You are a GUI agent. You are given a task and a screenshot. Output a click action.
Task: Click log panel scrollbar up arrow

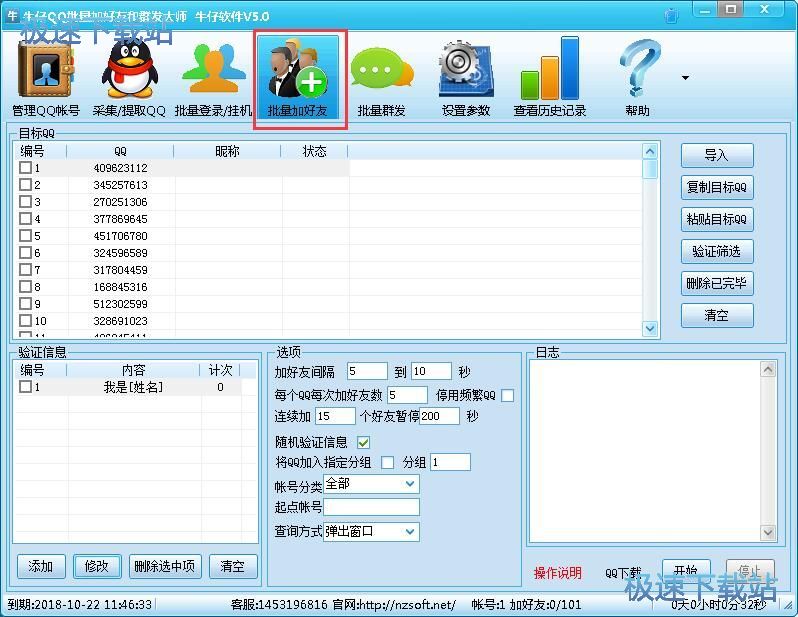point(768,369)
